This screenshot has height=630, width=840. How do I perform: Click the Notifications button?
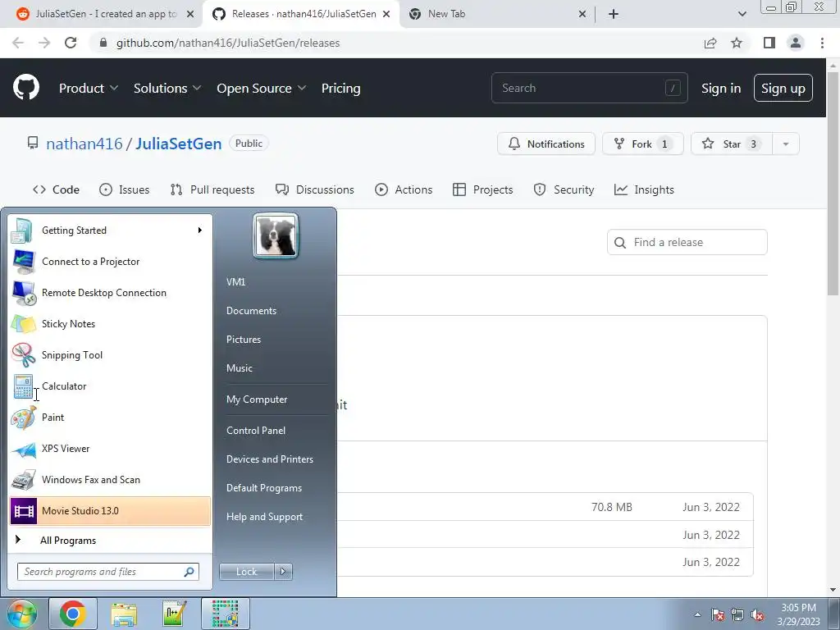tap(546, 144)
